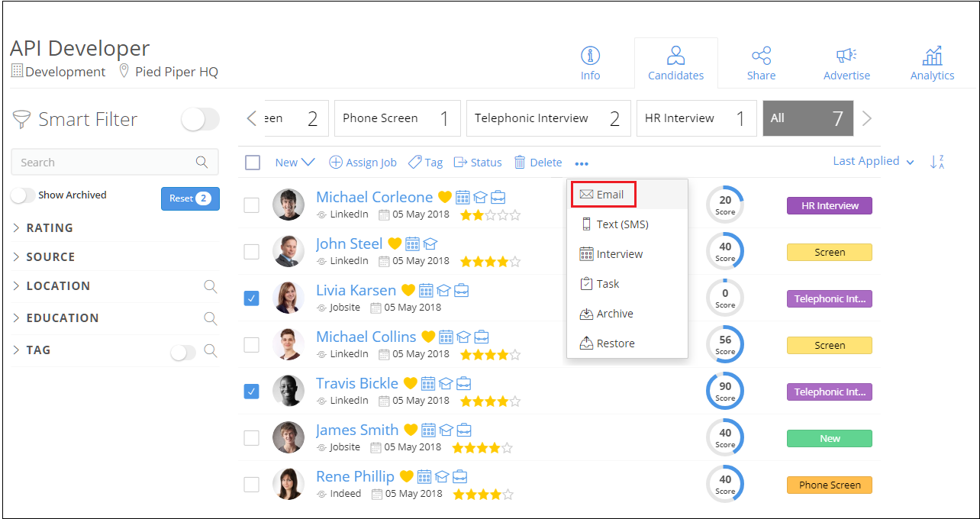Click the Analytics chart icon

tap(932, 56)
